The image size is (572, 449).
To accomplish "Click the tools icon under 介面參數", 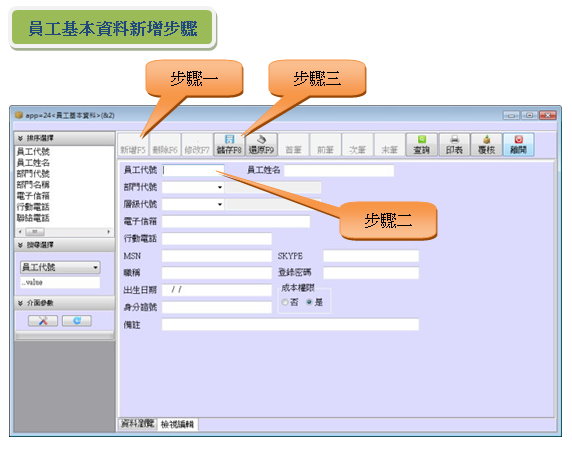I will (x=43, y=321).
